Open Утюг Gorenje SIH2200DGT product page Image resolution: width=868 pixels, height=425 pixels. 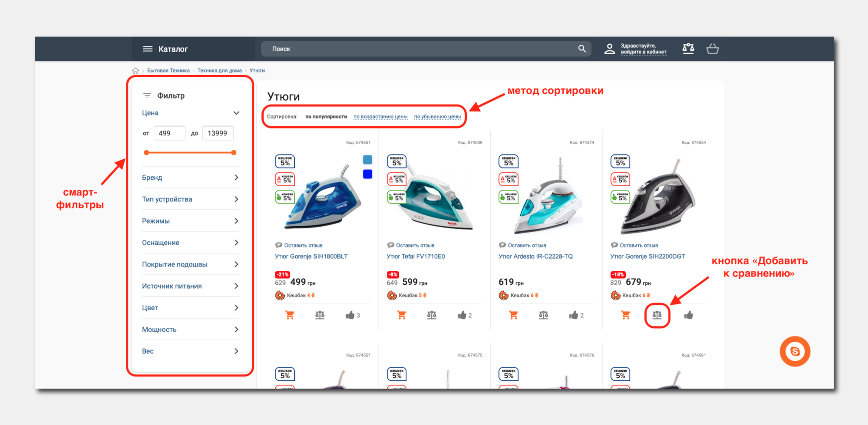tap(647, 257)
